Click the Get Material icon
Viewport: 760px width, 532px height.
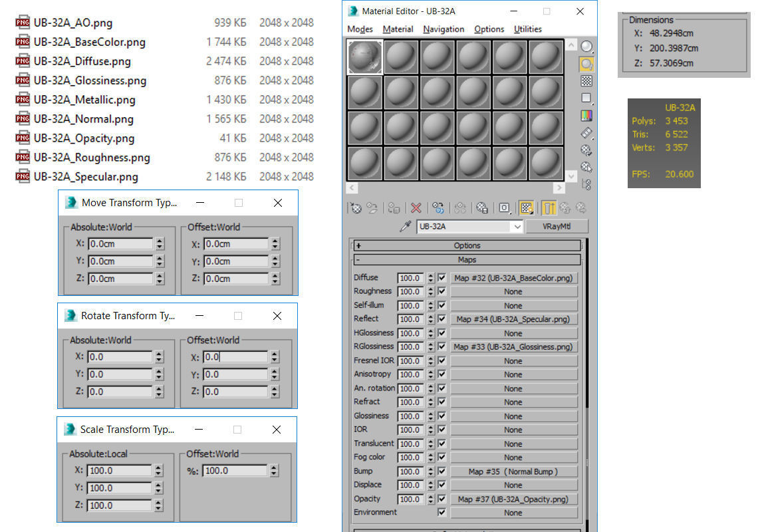[356, 208]
